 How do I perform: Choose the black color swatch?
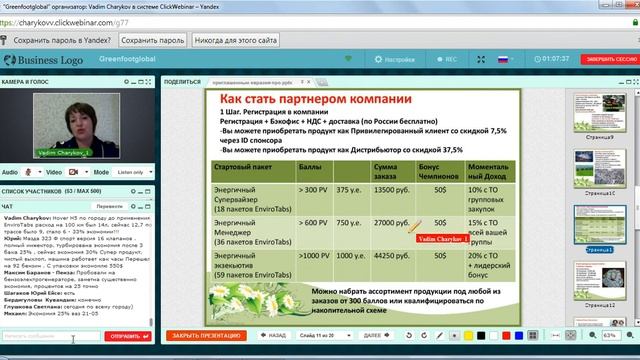tap(481, 336)
